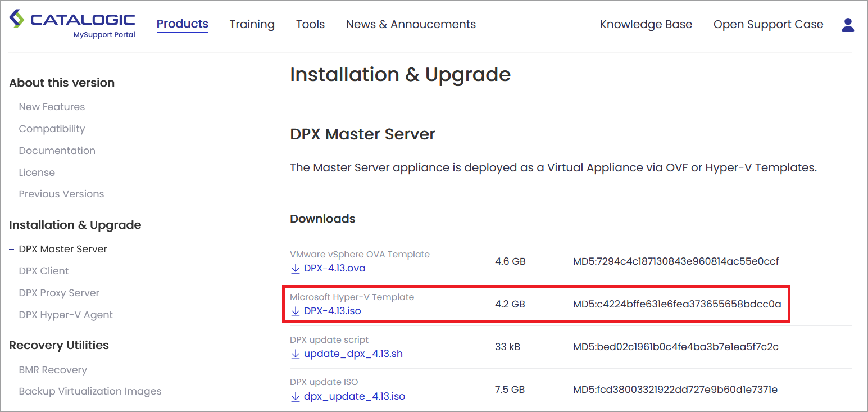Click download arrow icon beside DPX-4.13.ova
The image size is (868, 412).
[x=296, y=269]
